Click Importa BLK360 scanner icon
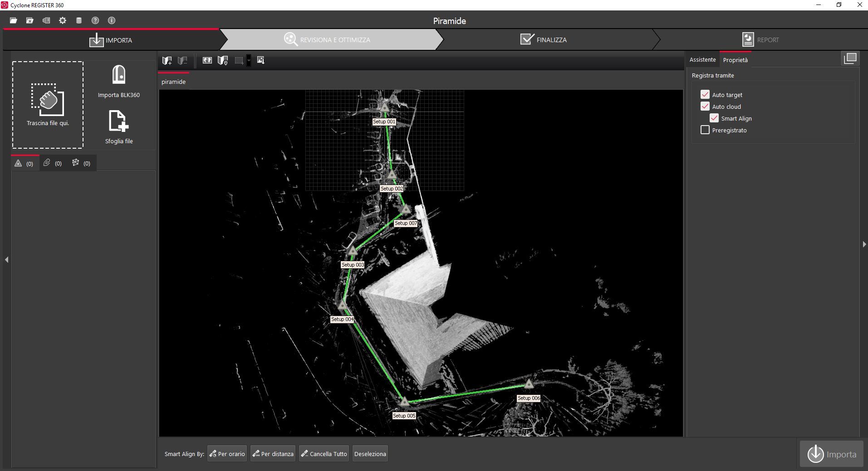The width and height of the screenshot is (868, 471). 119,75
